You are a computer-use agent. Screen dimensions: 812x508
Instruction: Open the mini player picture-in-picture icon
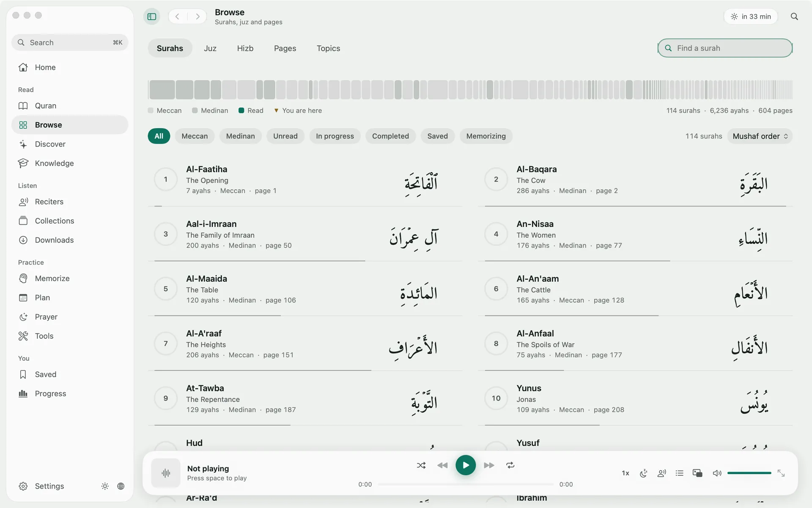tap(697, 473)
